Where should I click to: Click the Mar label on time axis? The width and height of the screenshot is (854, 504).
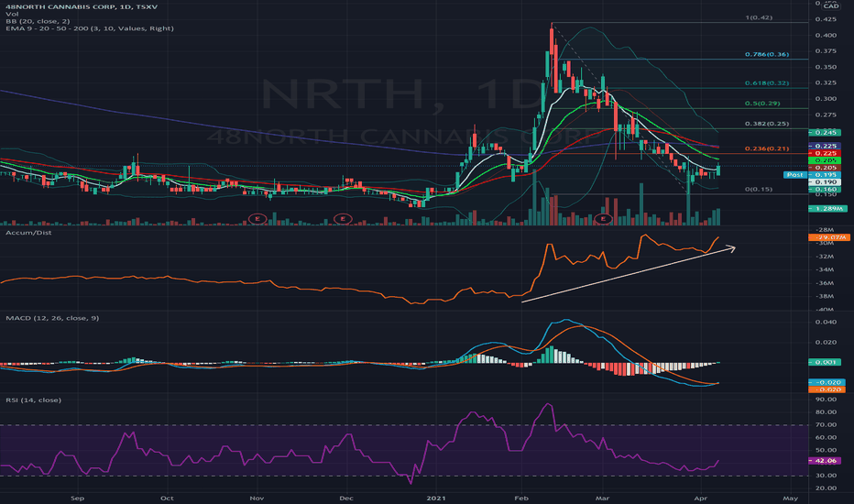click(x=602, y=498)
